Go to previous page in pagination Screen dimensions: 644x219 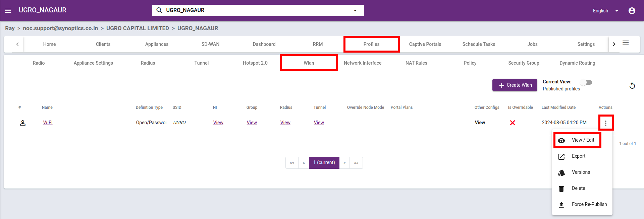(304, 163)
